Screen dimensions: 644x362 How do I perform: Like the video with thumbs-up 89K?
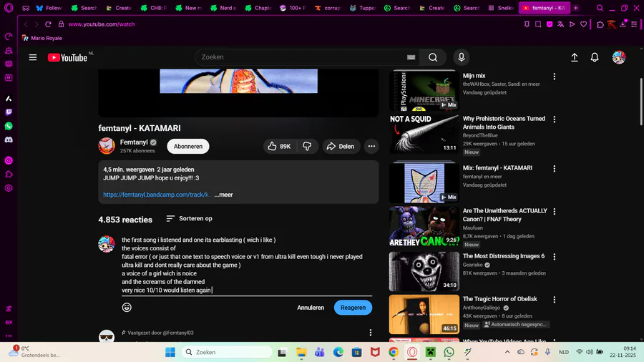click(279, 146)
